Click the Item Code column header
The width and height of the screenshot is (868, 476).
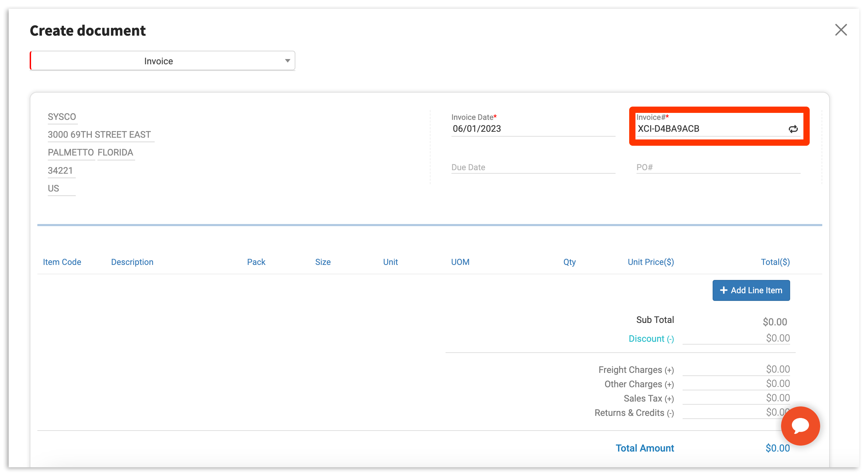(62, 262)
